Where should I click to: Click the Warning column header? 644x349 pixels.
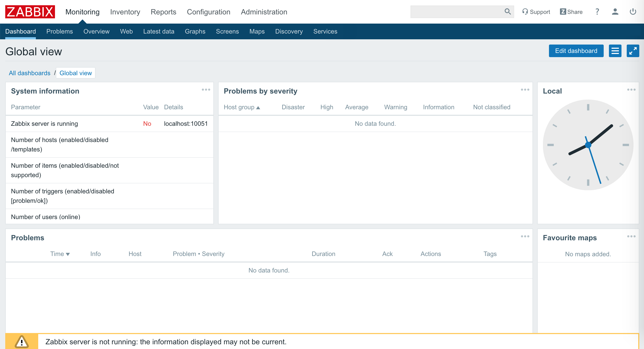[396, 107]
